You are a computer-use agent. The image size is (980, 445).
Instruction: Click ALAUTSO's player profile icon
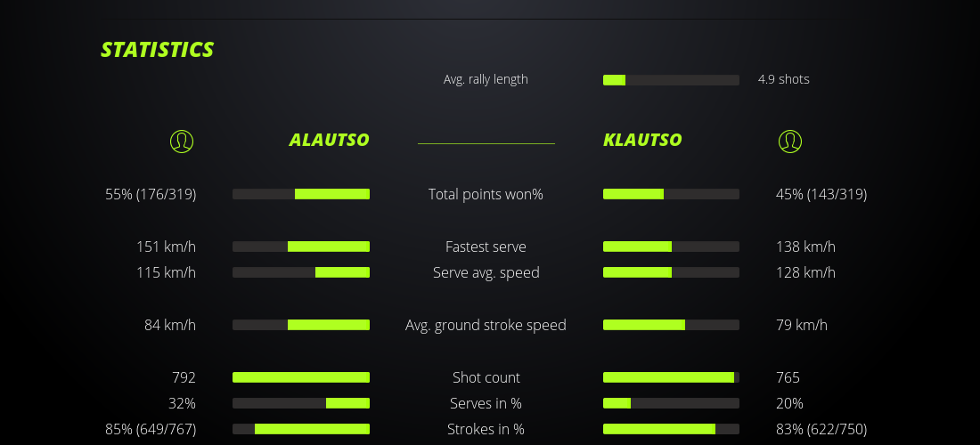pyautogui.click(x=181, y=141)
